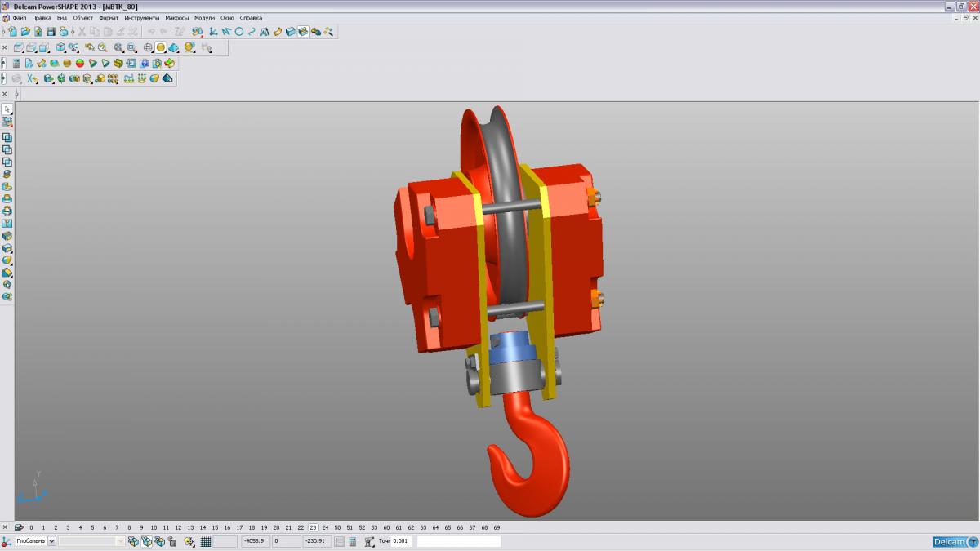Open the Правка menu
The height and width of the screenshot is (551, 980).
(42, 17)
